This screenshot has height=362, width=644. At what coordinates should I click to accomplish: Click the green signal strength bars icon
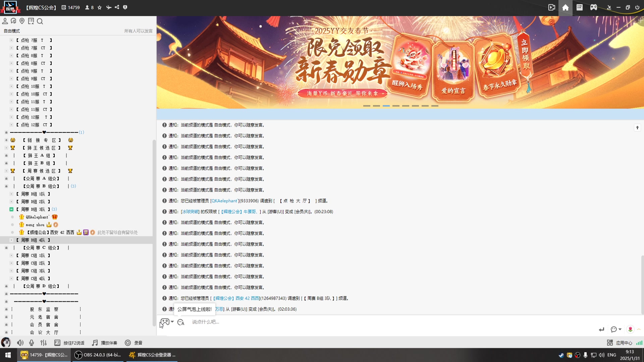click(x=639, y=343)
